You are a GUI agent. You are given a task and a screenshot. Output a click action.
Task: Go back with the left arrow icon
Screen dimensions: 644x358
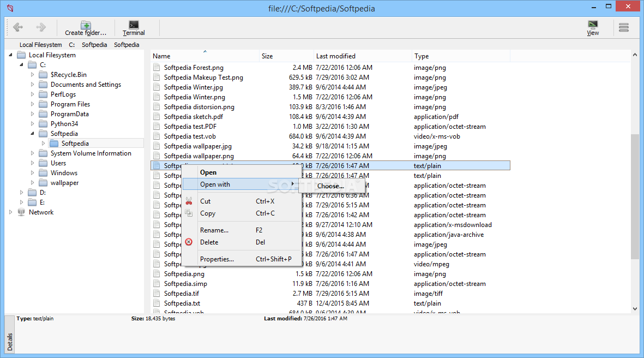pos(17,27)
